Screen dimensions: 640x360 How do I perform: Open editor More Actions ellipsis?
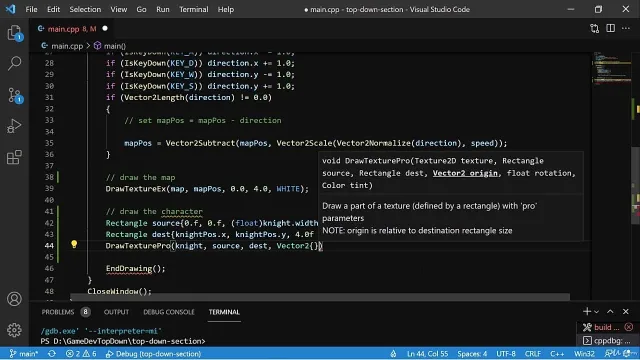[626, 28]
